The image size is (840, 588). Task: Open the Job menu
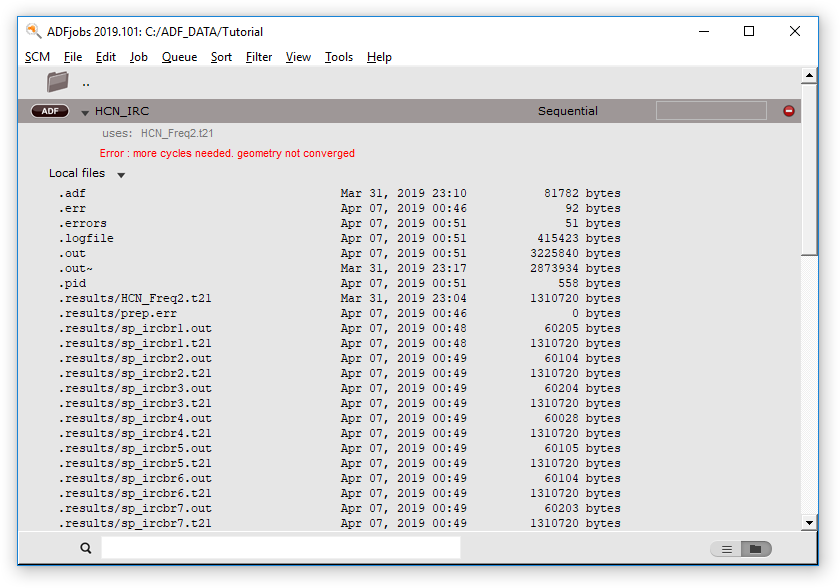coord(139,57)
